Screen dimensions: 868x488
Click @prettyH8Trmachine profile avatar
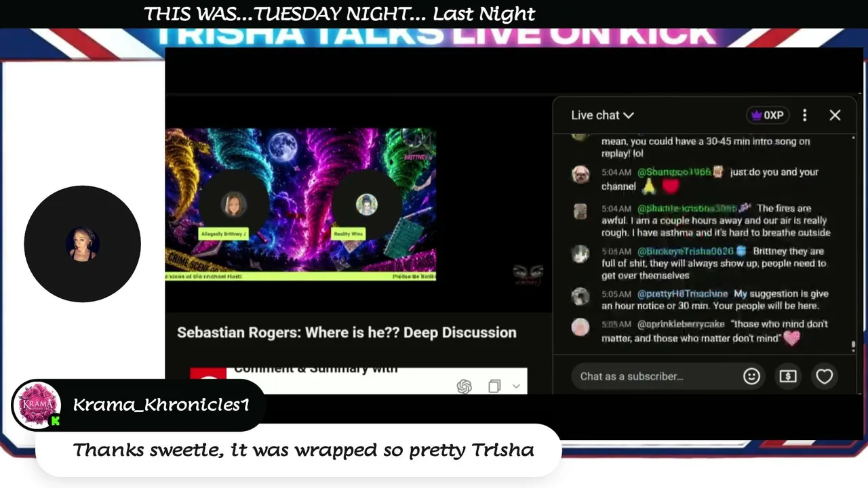point(580,296)
